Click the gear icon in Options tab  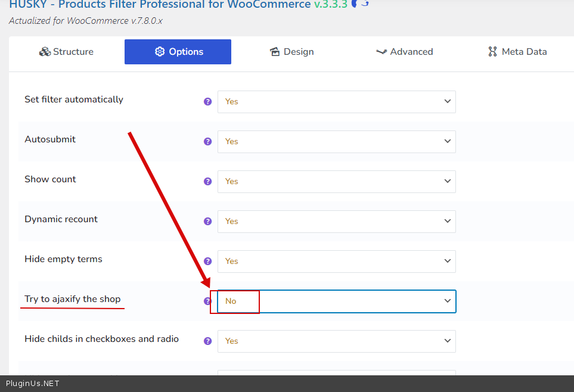159,52
